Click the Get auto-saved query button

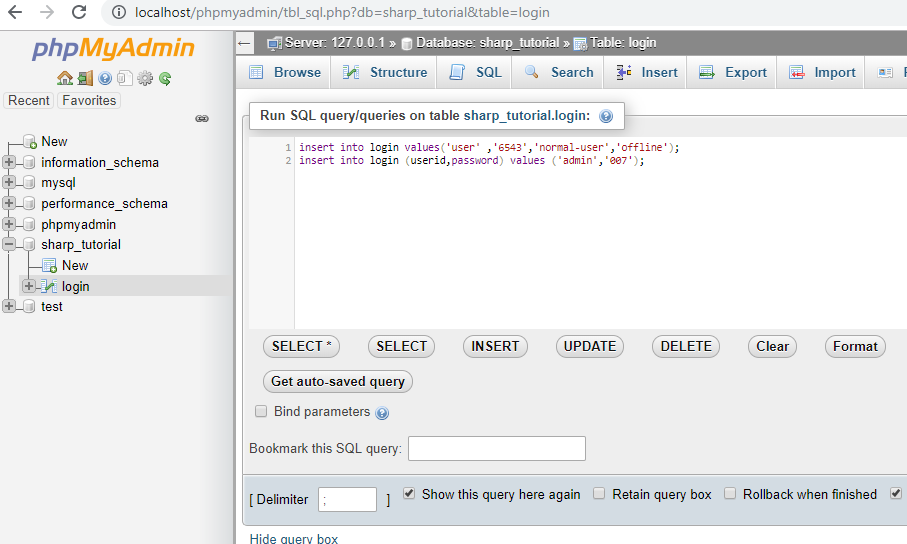coord(338,381)
